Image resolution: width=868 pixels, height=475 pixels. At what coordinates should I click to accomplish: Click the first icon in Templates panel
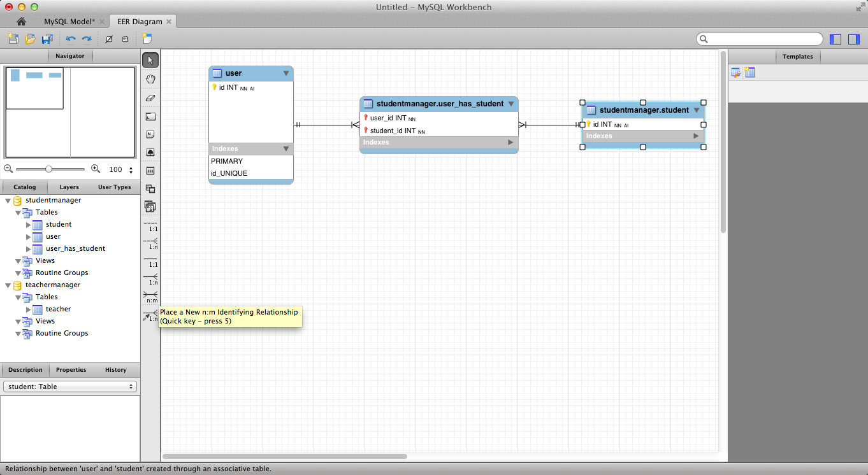click(x=736, y=73)
